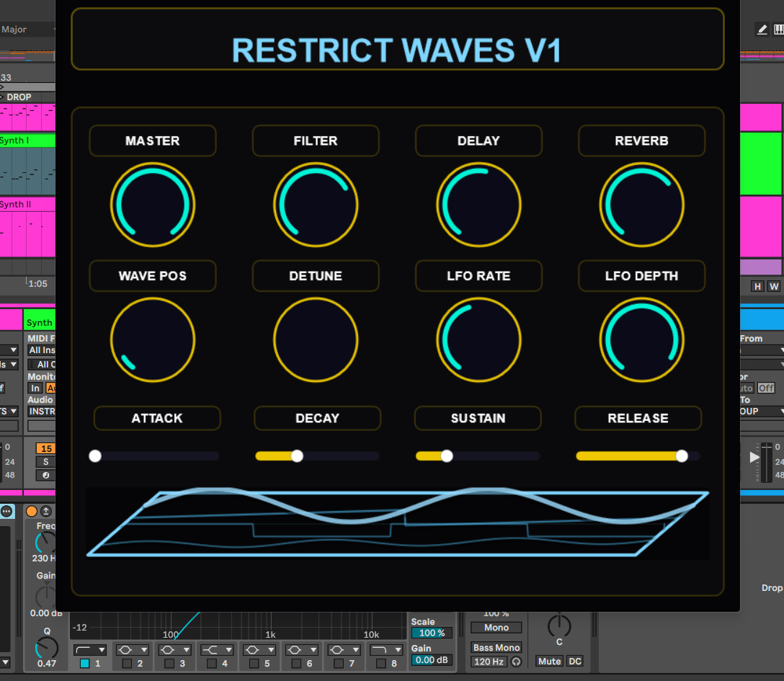Disable EQ band 1 checkbox
784x681 pixels.
(84, 664)
